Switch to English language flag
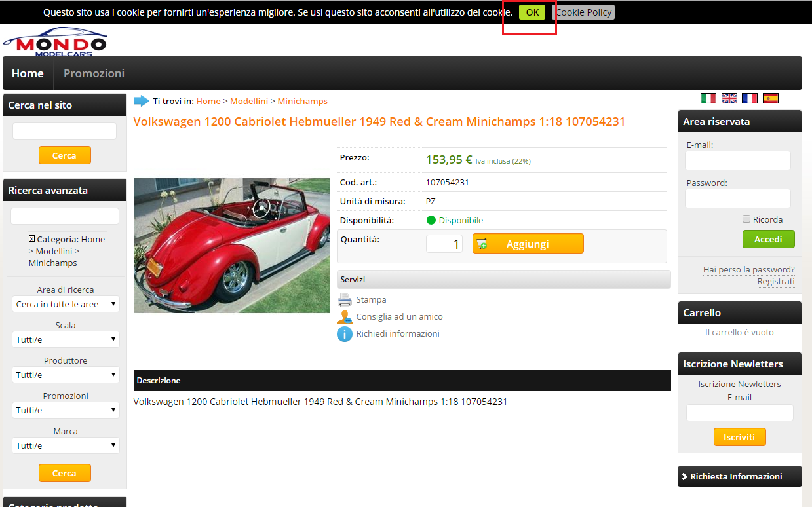The image size is (812, 507). point(729,98)
